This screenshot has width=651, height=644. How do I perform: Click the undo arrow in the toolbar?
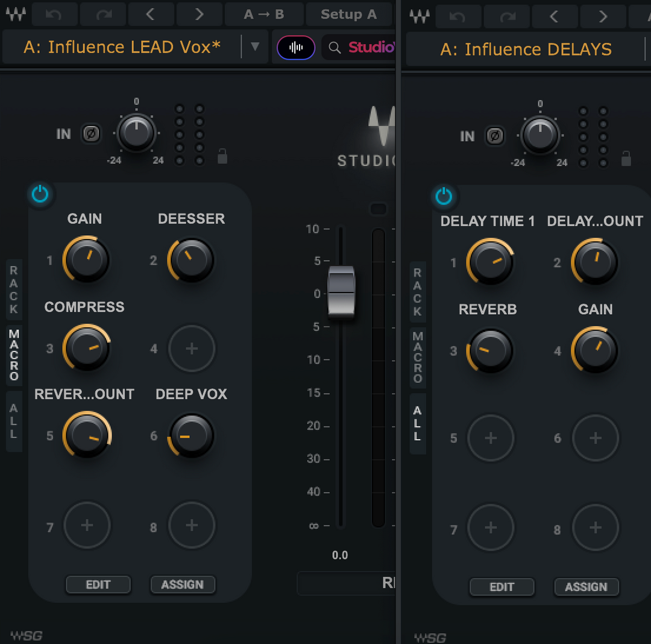click(x=55, y=14)
